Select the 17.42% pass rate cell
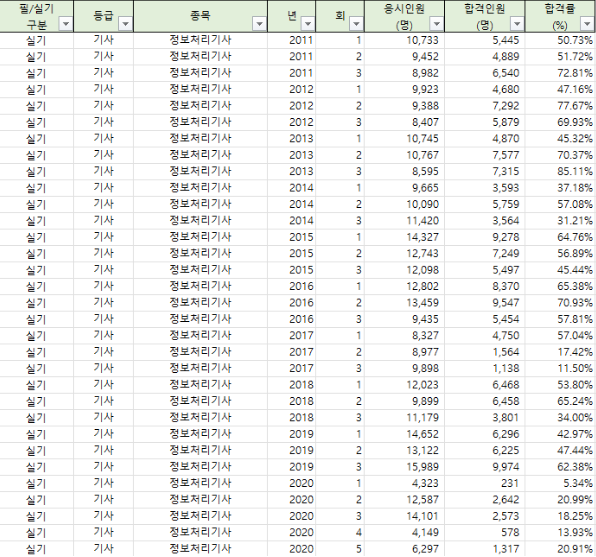Screen dimensions: 596x557 560,352
